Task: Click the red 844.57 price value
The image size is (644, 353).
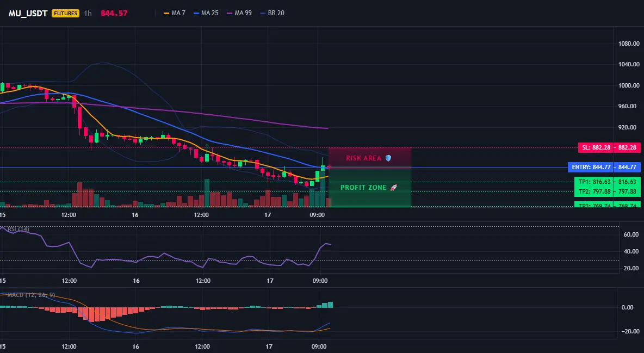Action: pyautogui.click(x=114, y=13)
